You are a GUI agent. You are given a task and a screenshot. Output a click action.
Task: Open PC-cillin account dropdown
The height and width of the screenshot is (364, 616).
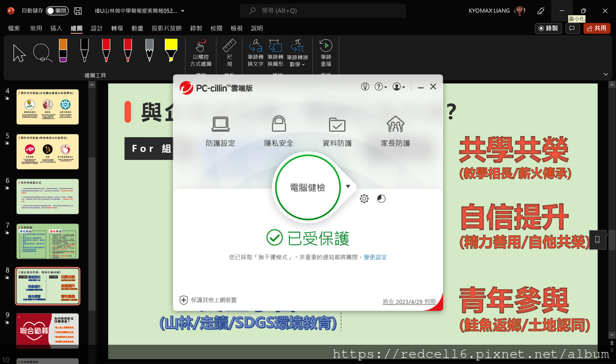coord(399,87)
